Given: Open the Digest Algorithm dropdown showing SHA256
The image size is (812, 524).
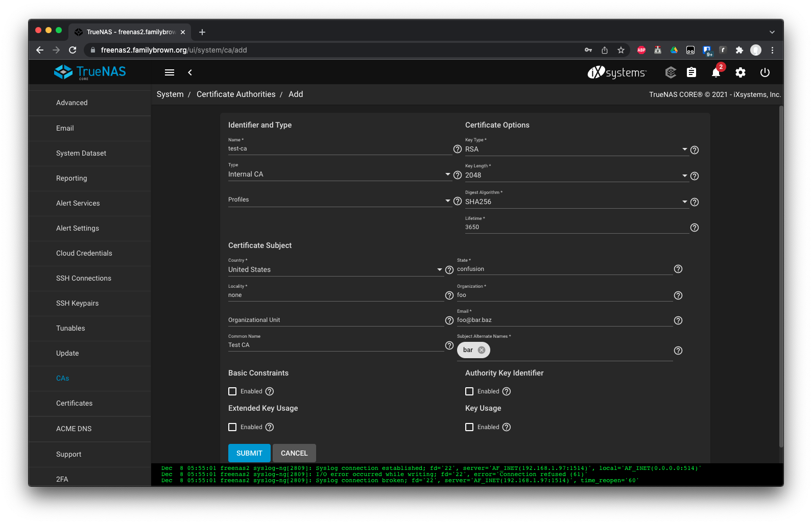Looking at the screenshot, I should point(577,202).
